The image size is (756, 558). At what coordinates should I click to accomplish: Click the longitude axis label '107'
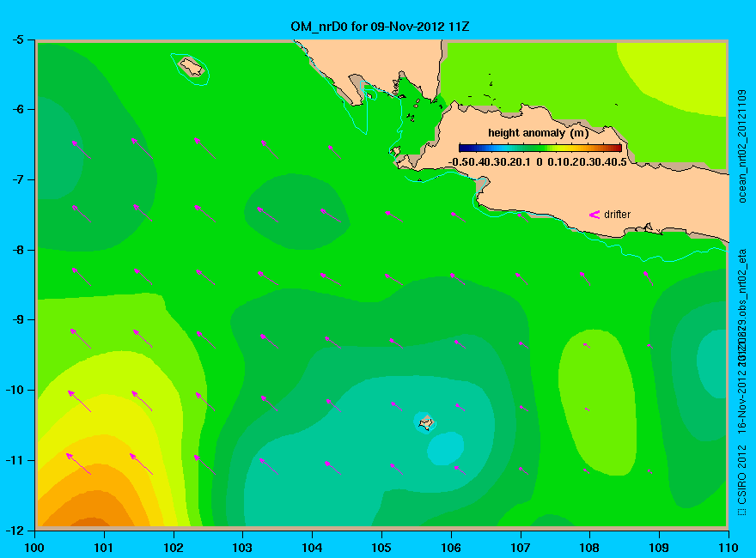(x=521, y=548)
